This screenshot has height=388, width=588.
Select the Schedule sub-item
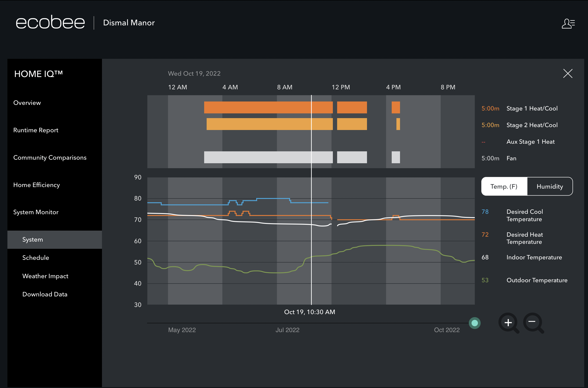pos(36,258)
